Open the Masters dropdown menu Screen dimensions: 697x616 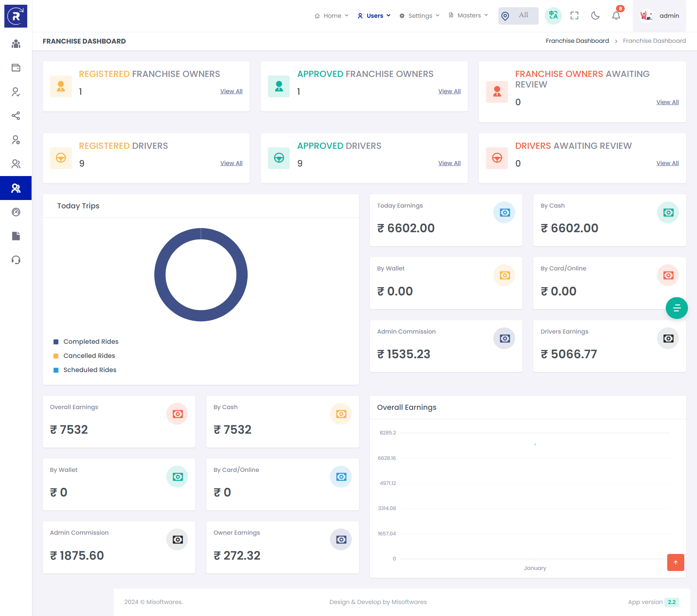[x=469, y=16]
